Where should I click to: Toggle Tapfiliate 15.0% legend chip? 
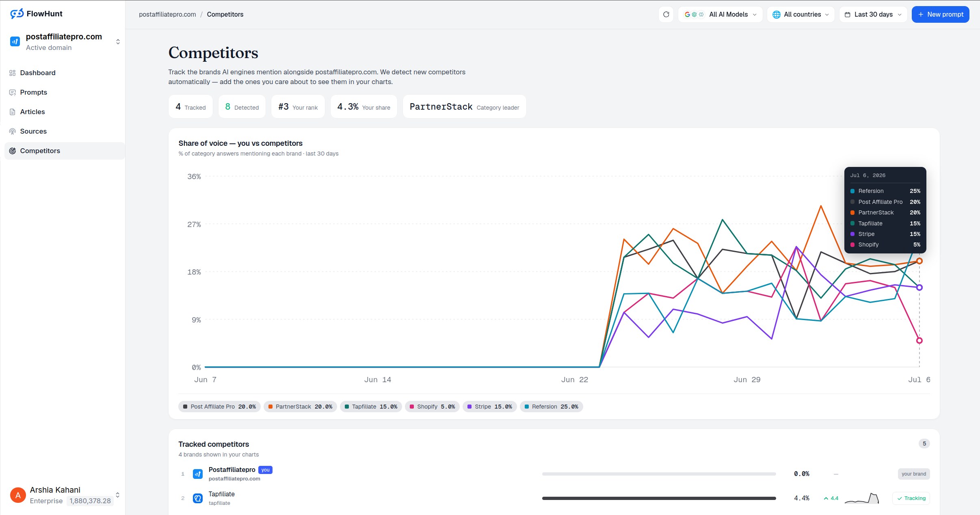pyautogui.click(x=371, y=407)
